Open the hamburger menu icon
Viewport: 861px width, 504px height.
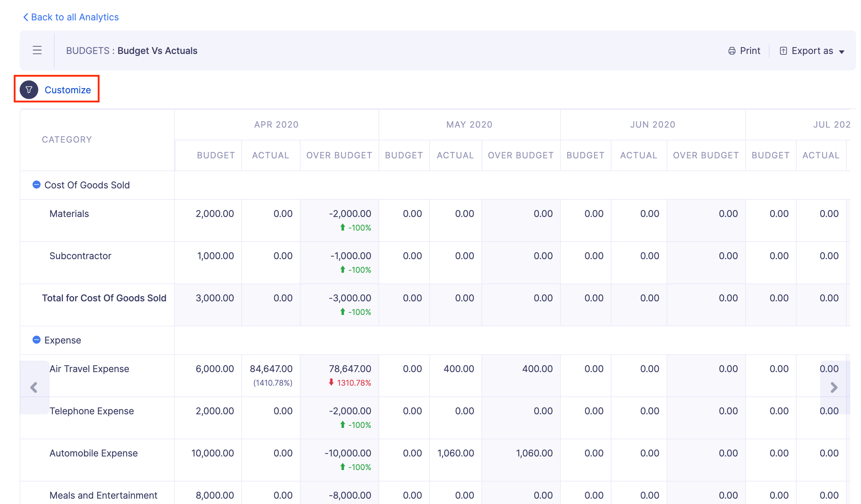point(37,50)
